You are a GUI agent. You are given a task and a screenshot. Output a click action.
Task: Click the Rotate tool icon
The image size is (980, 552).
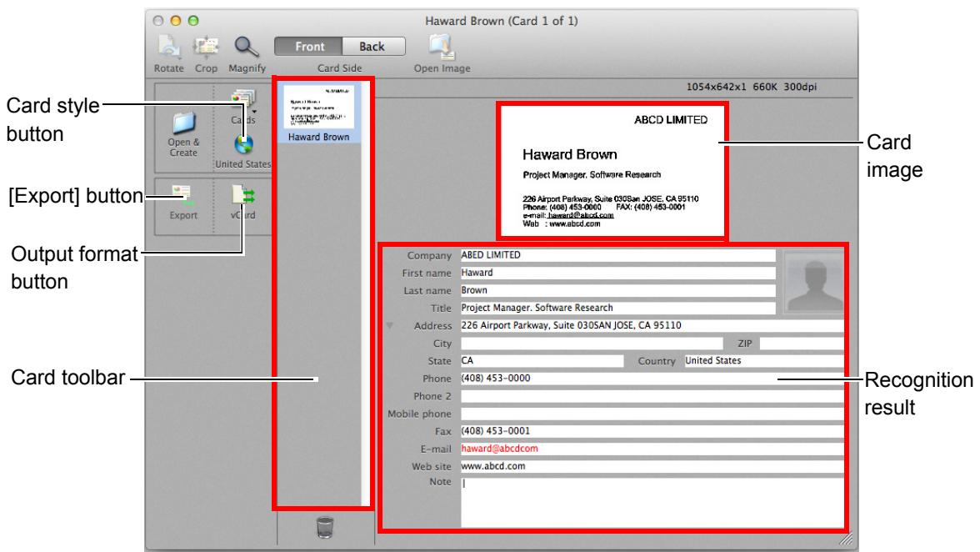(x=168, y=46)
